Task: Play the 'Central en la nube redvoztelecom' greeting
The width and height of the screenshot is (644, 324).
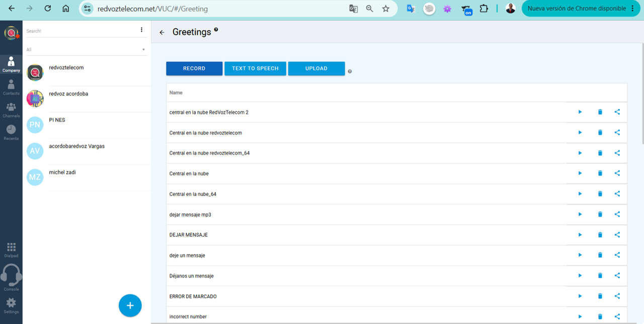Action: coord(580,133)
